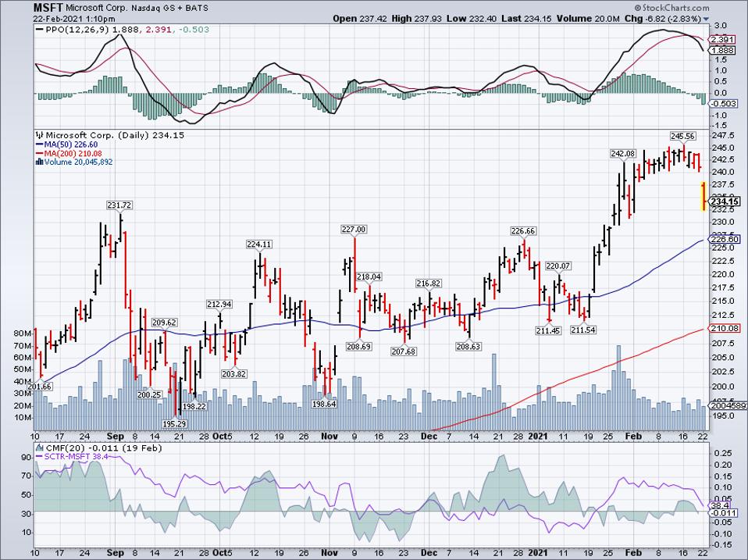Click the 220.07 price label
748x560 pixels.
[558, 266]
